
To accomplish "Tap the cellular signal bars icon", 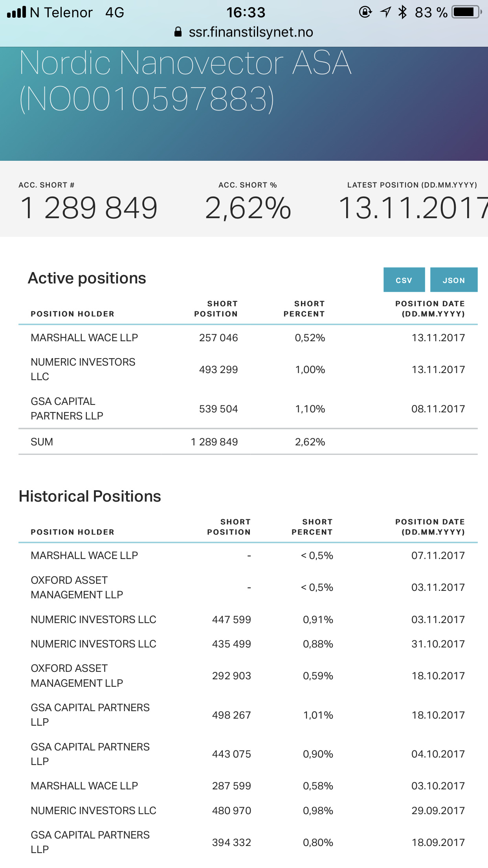I will (x=17, y=12).
